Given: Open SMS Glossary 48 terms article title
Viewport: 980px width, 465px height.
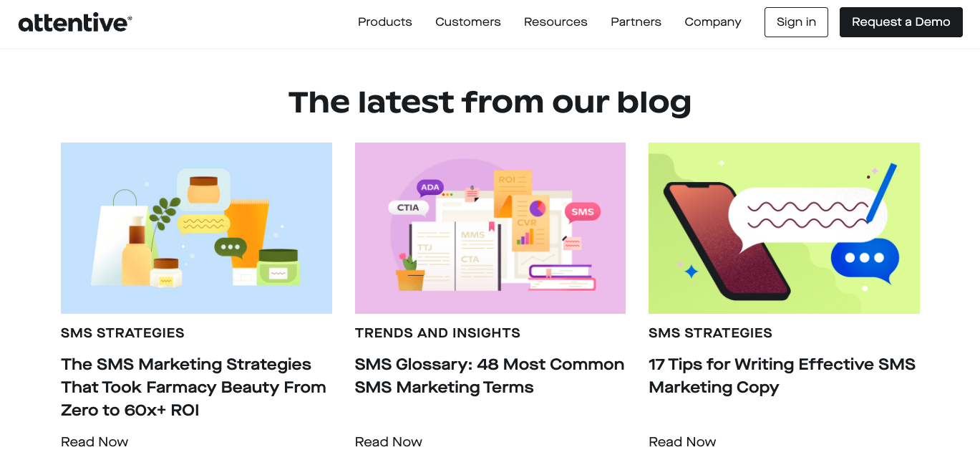Looking at the screenshot, I should pyautogui.click(x=490, y=375).
